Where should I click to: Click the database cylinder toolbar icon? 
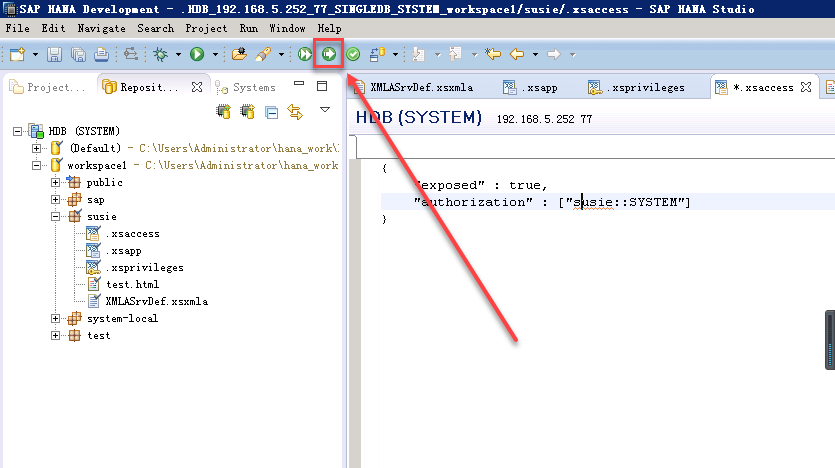pos(377,54)
